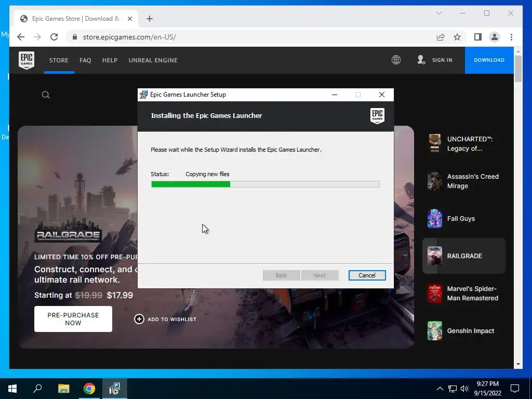Image resolution: width=532 pixels, height=399 pixels.
Task: Cancel the Epic Games Launcher setup
Action: coord(367,275)
